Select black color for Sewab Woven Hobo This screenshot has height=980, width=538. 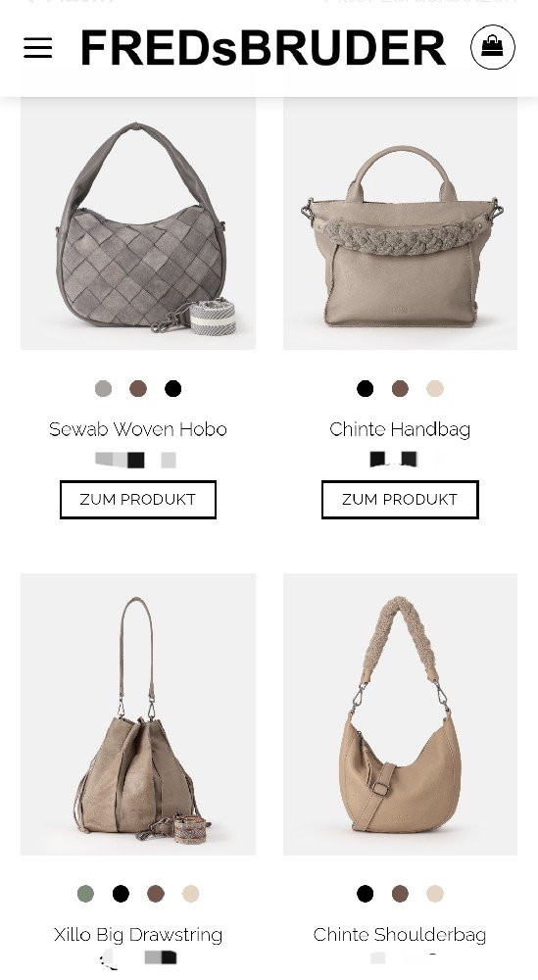(173, 389)
